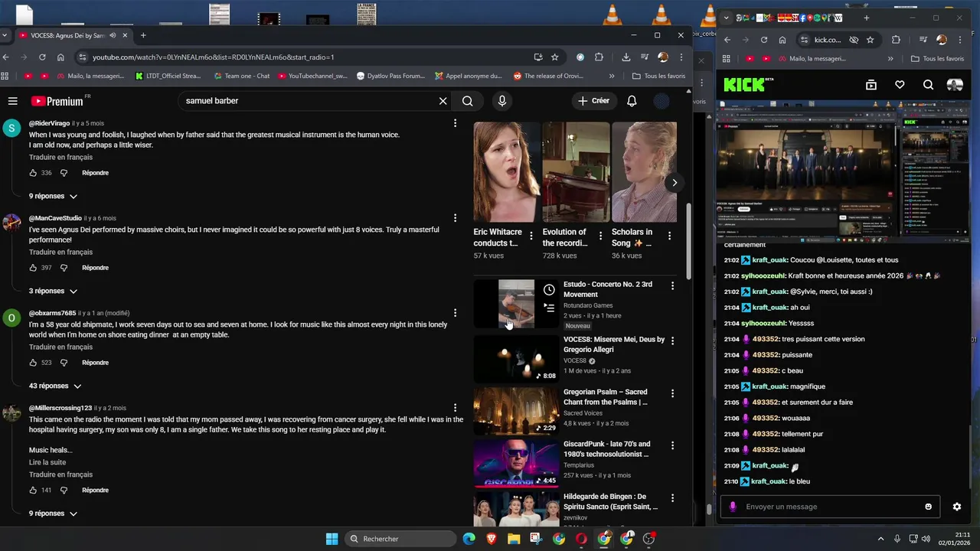
Task: Open tab search dropdown in Kick window
Action: click(727, 18)
